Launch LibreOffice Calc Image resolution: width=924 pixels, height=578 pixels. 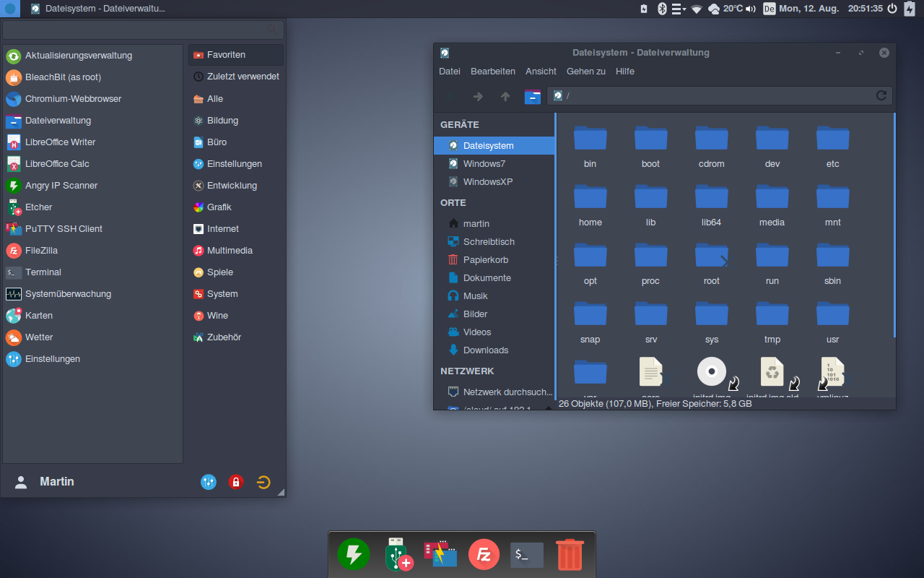pos(93,164)
